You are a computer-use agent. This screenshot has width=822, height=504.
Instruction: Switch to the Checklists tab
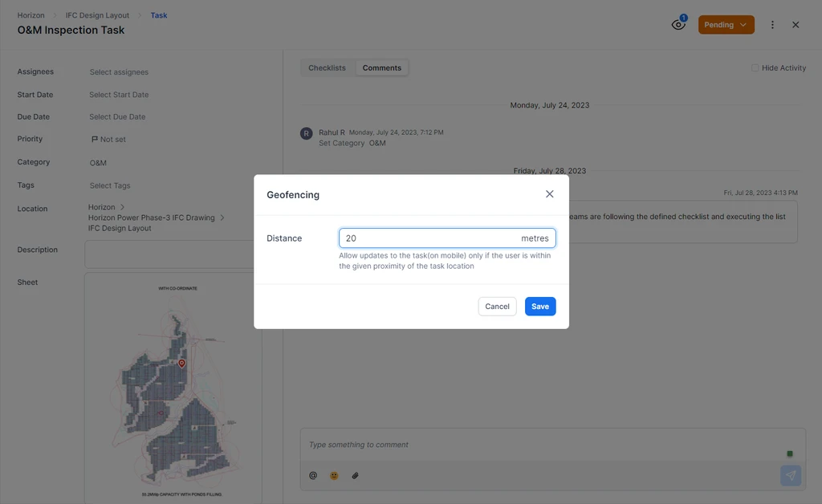[327, 68]
